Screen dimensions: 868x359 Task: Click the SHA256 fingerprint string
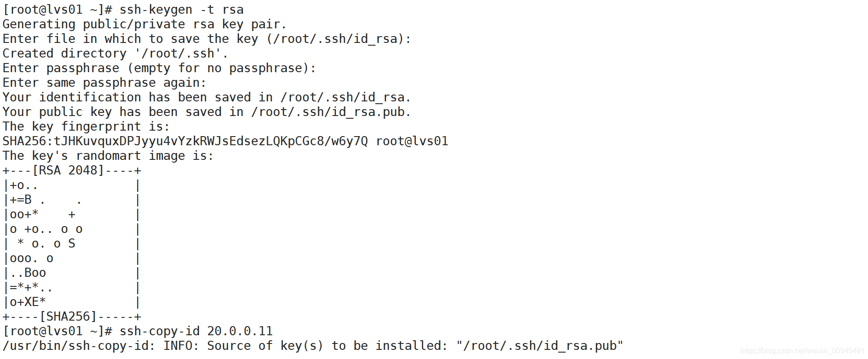click(185, 141)
